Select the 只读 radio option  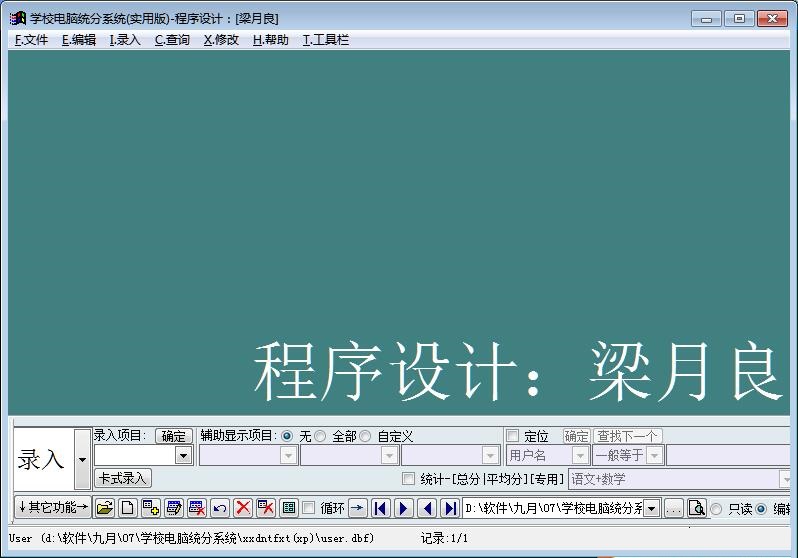point(716,509)
